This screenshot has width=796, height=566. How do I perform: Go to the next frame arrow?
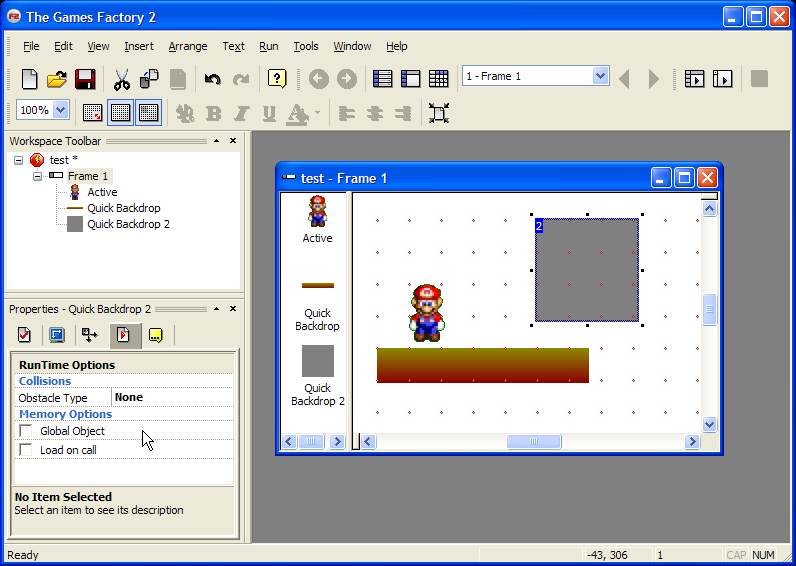click(654, 79)
